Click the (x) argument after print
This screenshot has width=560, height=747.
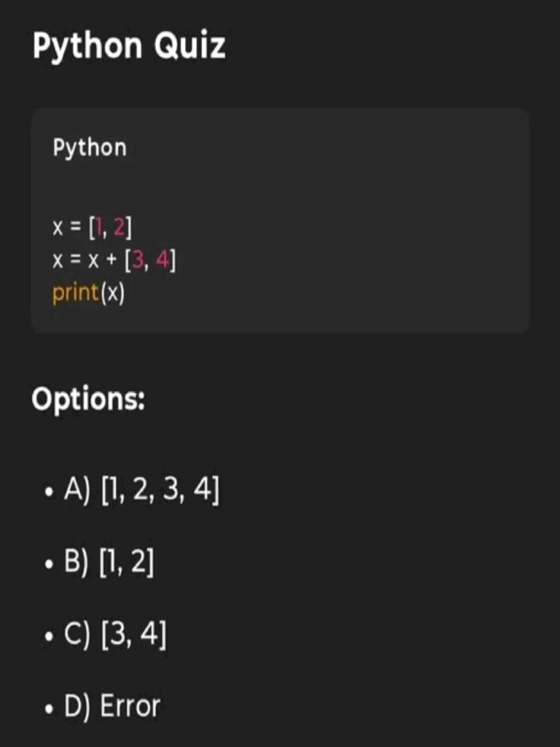pos(112,293)
